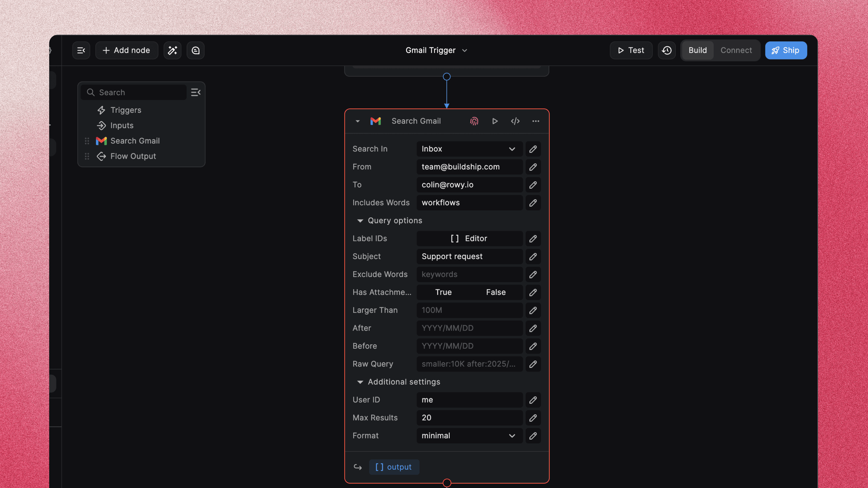The height and width of the screenshot is (488, 868).
Task: Collapse the Search Gmail node
Action: point(358,121)
